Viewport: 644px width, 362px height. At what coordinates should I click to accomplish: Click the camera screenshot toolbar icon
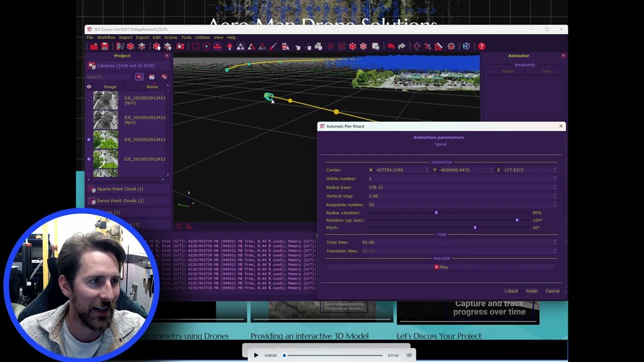180,46
